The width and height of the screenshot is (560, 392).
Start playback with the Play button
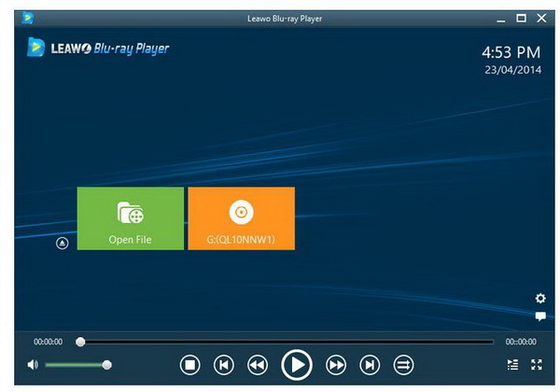tap(297, 365)
